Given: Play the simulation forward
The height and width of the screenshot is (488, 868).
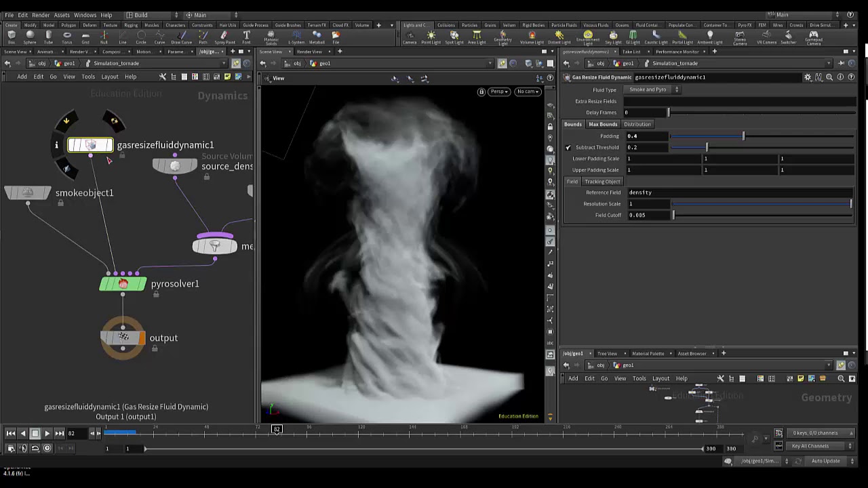Looking at the screenshot, I should [47, 433].
